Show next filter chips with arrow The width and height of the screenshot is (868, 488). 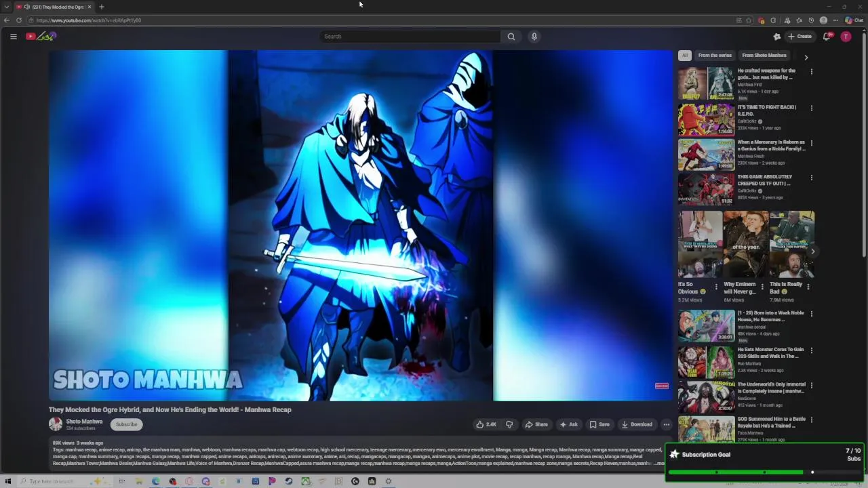(x=806, y=57)
